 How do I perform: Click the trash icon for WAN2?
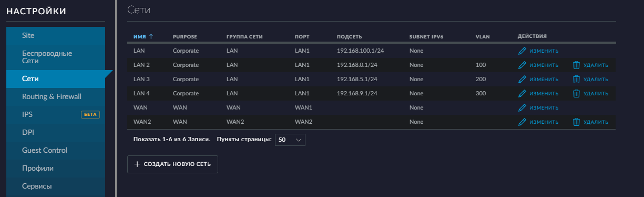[576, 122]
